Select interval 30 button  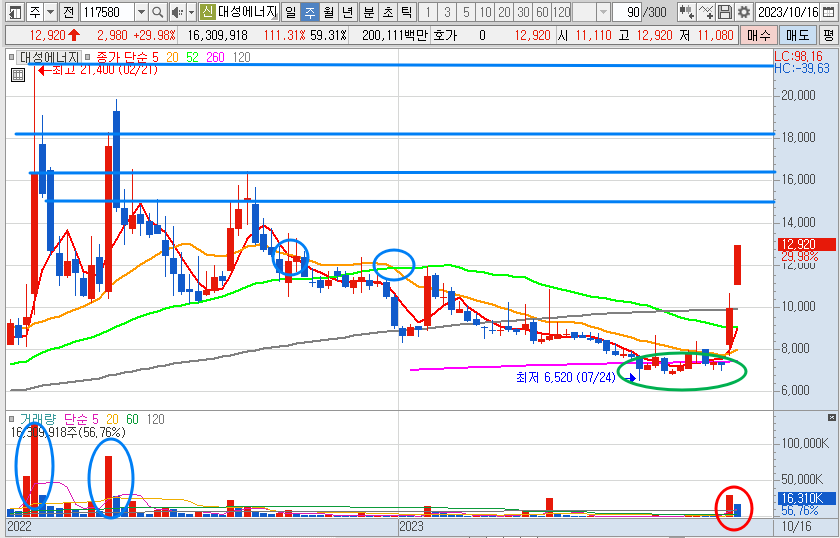(x=523, y=11)
